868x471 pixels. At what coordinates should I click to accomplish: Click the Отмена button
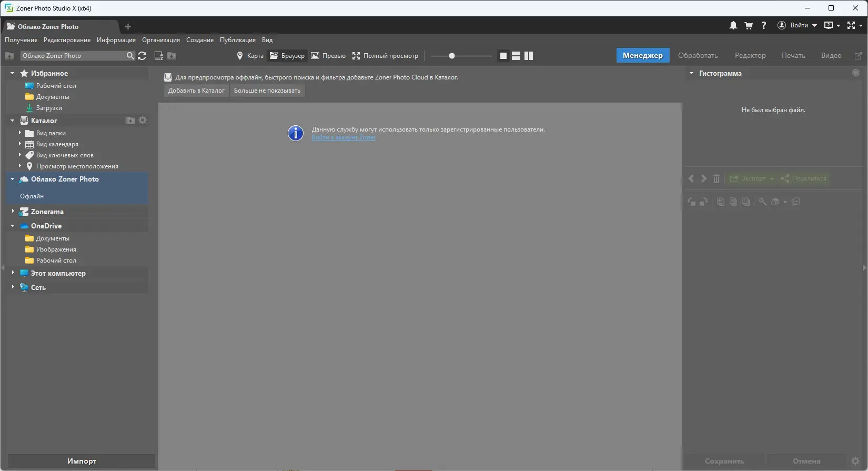tap(806, 461)
